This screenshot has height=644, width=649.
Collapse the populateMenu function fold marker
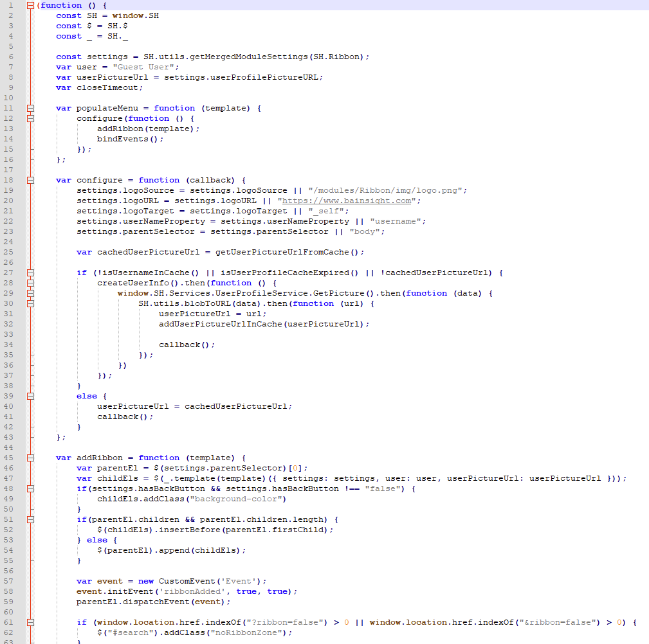click(30, 108)
